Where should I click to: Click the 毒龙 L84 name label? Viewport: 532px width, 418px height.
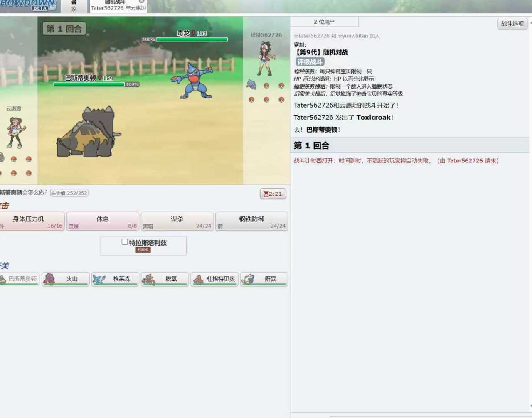(192, 33)
